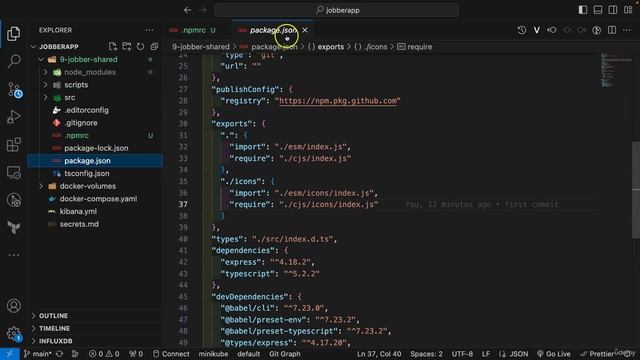Open Explorer views and more actions menu

pos(149,30)
